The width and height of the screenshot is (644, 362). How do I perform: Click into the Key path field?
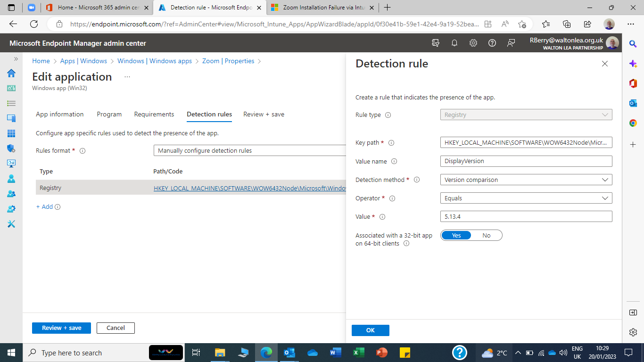(x=526, y=142)
